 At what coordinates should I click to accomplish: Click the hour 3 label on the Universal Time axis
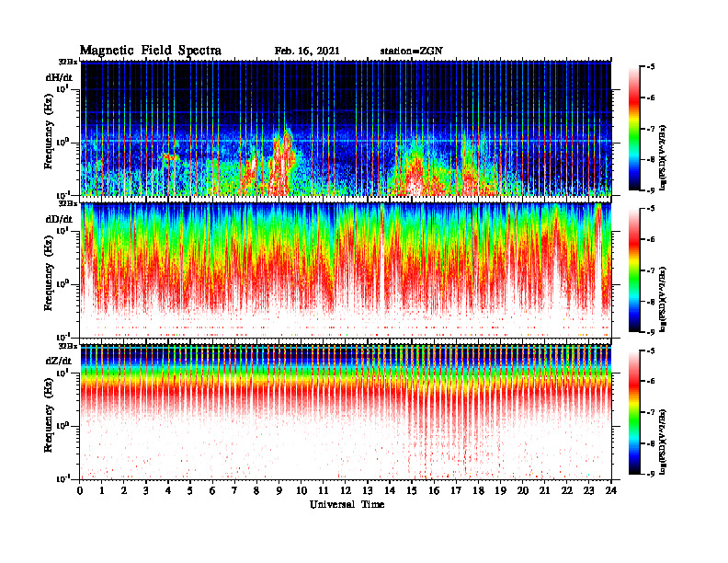click(x=146, y=491)
